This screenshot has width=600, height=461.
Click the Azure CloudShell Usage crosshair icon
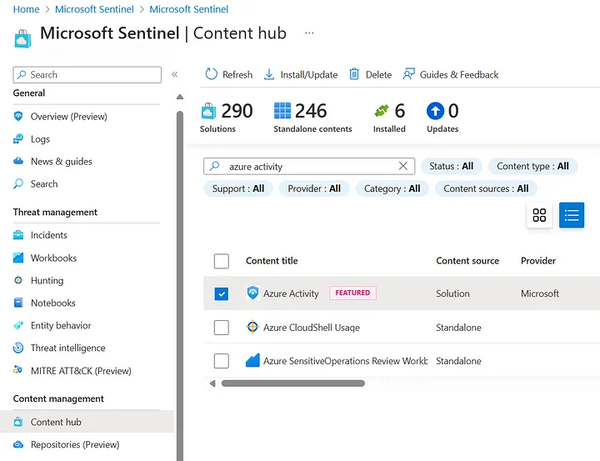(x=253, y=327)
